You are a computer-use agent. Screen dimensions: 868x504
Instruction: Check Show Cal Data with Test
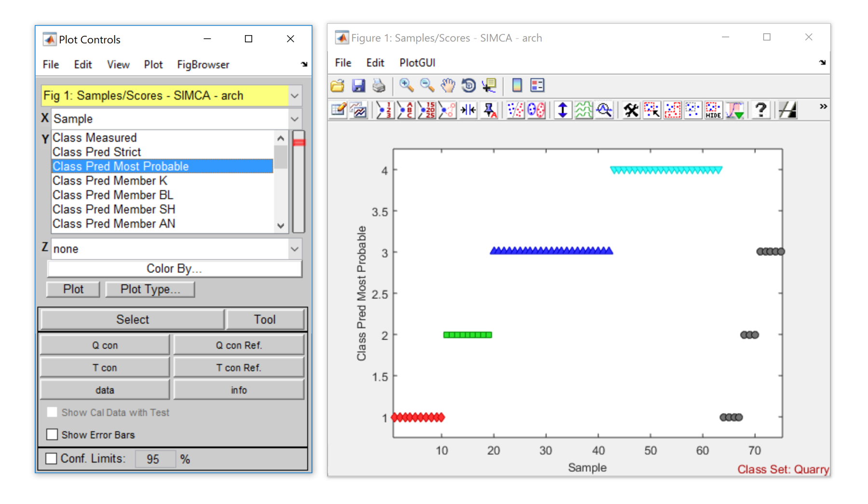pyautogui.click(x=52, y=412)
